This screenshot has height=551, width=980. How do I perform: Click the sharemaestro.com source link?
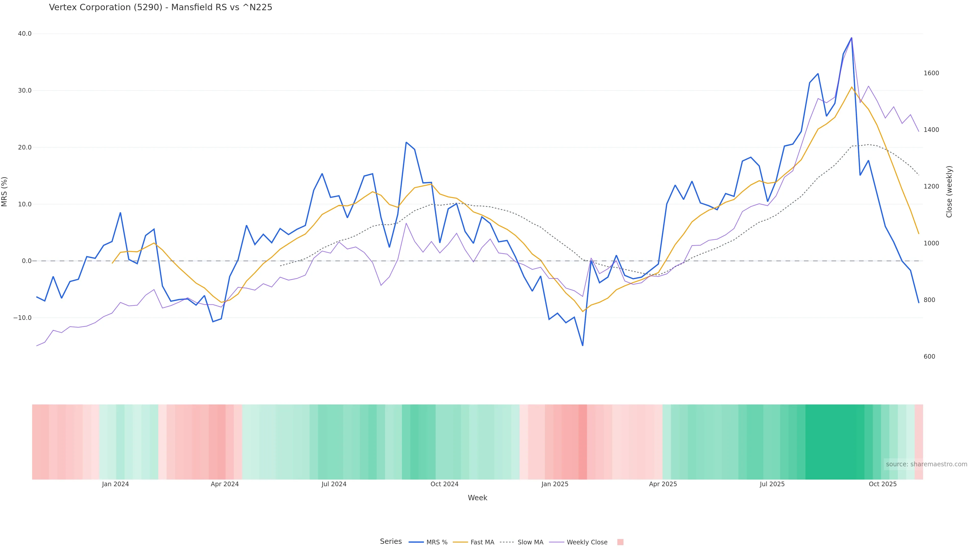coord(926,464)
